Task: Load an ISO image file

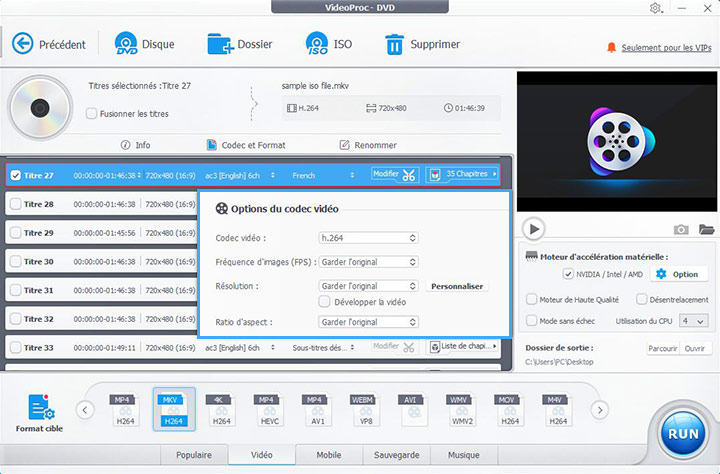Action: [x=317, y=44]
